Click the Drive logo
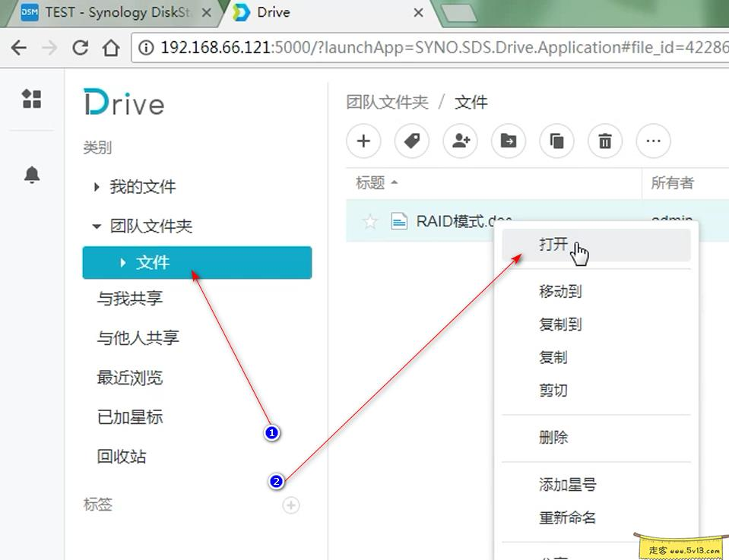The width and height of the screenshot is (729, 560). coord(123,103)
